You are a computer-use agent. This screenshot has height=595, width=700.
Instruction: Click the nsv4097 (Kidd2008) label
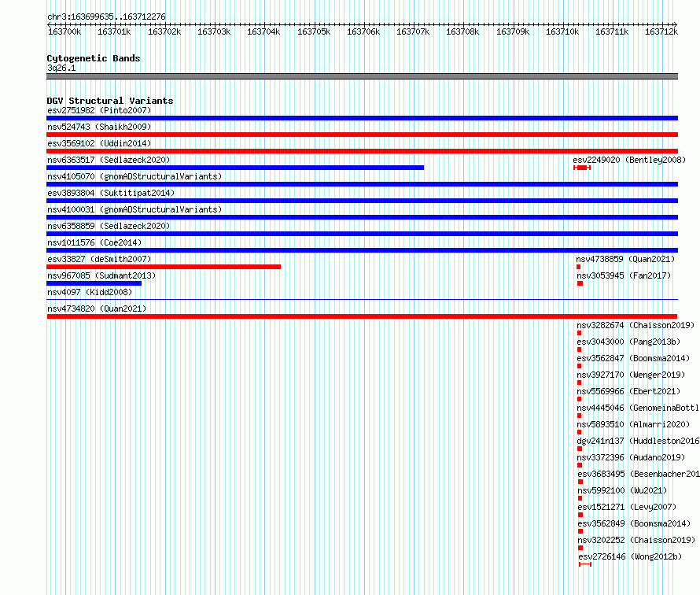90,292
